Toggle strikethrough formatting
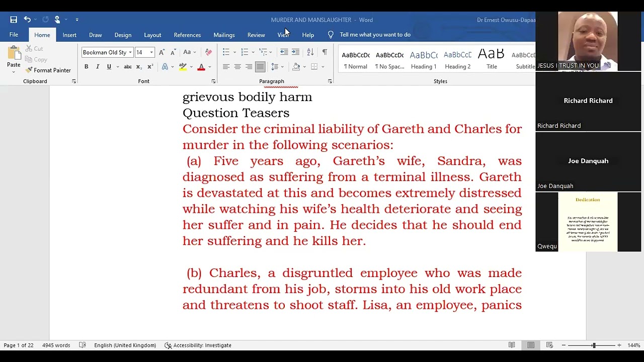 pos(128,67)
